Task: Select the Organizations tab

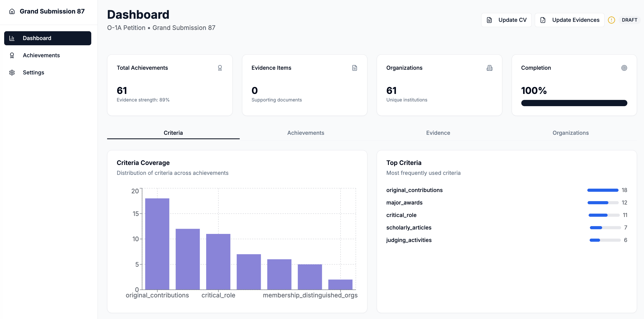Action: [570, 133]
